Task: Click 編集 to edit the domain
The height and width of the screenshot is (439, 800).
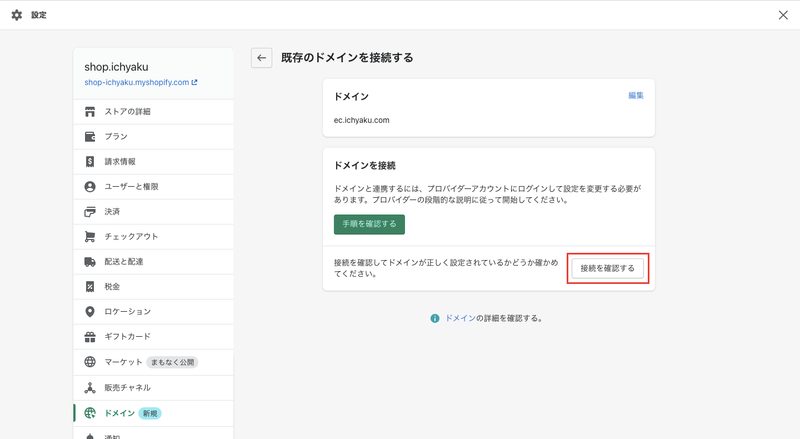Action: tap(636, 95)
